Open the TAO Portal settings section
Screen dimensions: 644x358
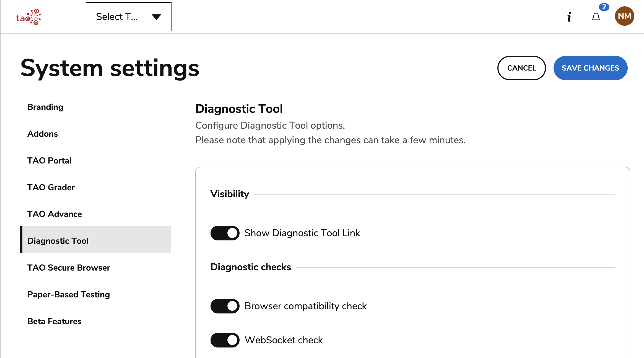[95, 161]
